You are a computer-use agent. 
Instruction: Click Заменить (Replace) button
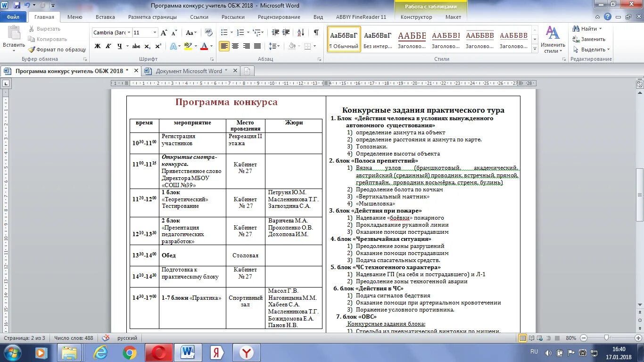589,39
